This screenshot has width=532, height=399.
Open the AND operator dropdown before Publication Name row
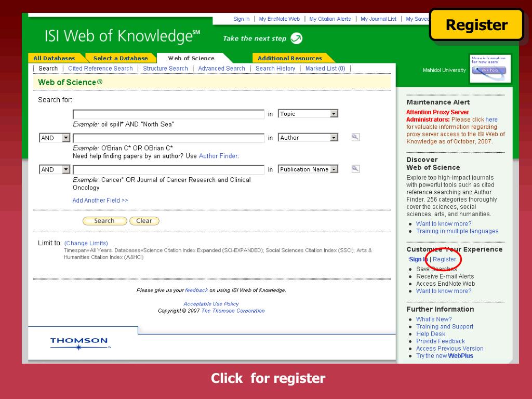pos(55,169)
